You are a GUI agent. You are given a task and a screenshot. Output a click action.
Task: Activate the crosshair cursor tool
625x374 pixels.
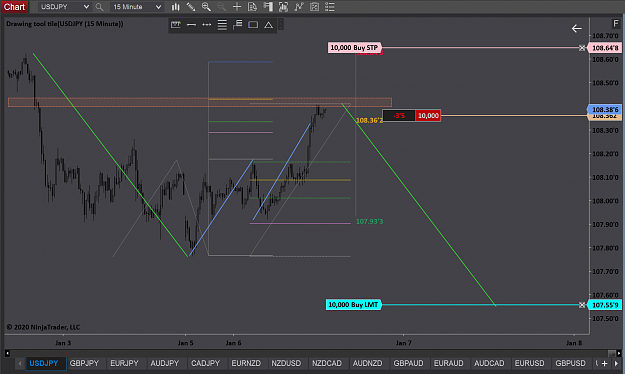237,7
